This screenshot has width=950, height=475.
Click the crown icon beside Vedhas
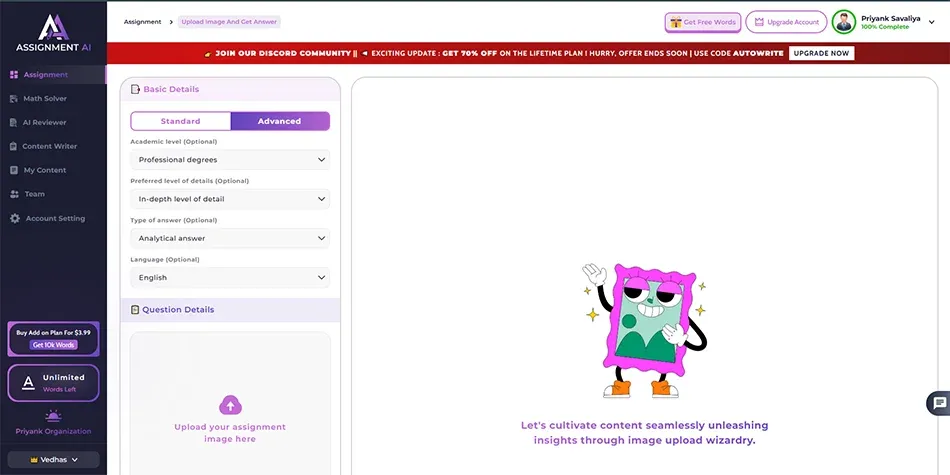(x=34, y=460)
